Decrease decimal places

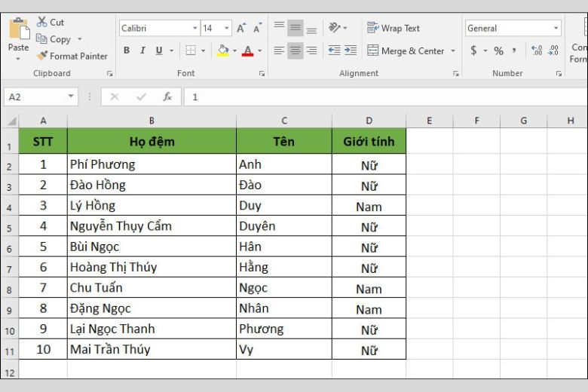(553, 51)
